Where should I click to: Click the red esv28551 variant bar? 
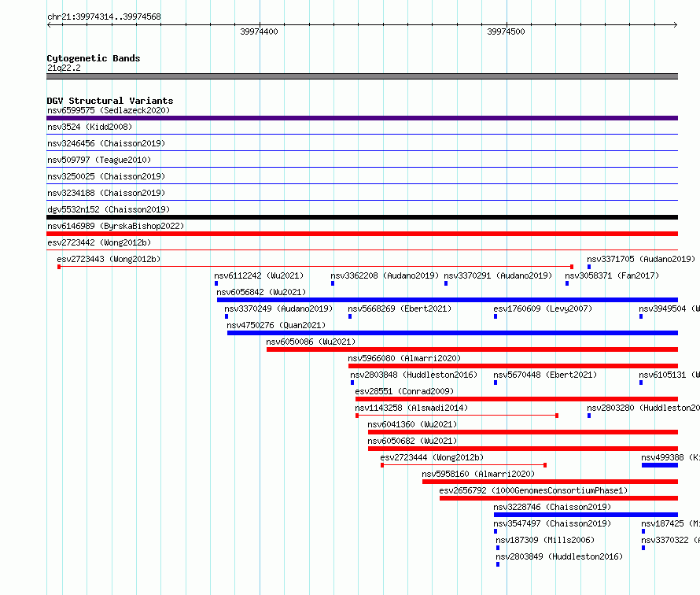[517, 399]
